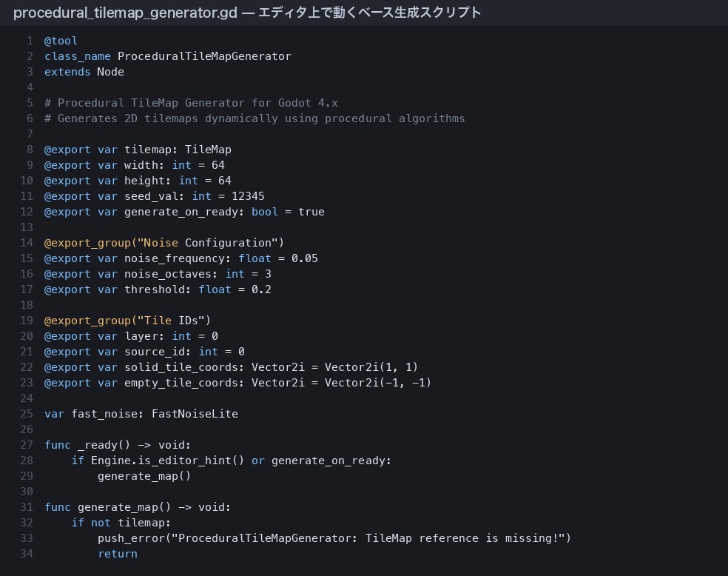Click the return statement on line 34

[x=118, y=555]
